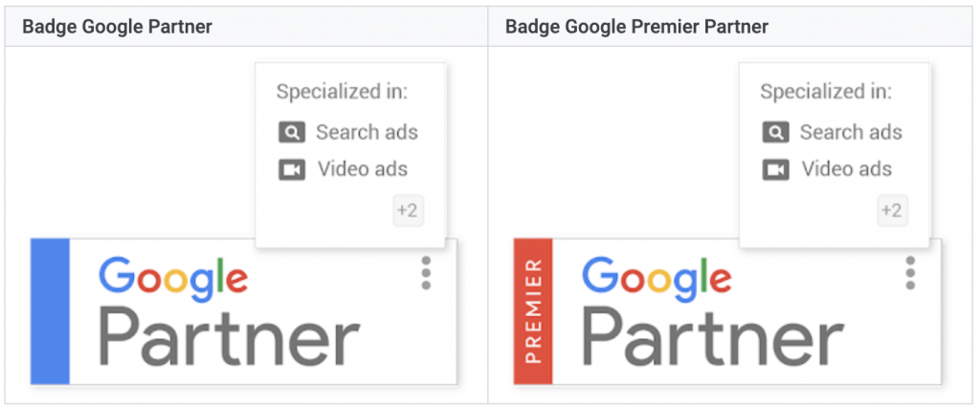Screen dimensions: 980x410
Task: Click the Search ads magnifier icon in the Google Partner badge
Action: [291, 132]
